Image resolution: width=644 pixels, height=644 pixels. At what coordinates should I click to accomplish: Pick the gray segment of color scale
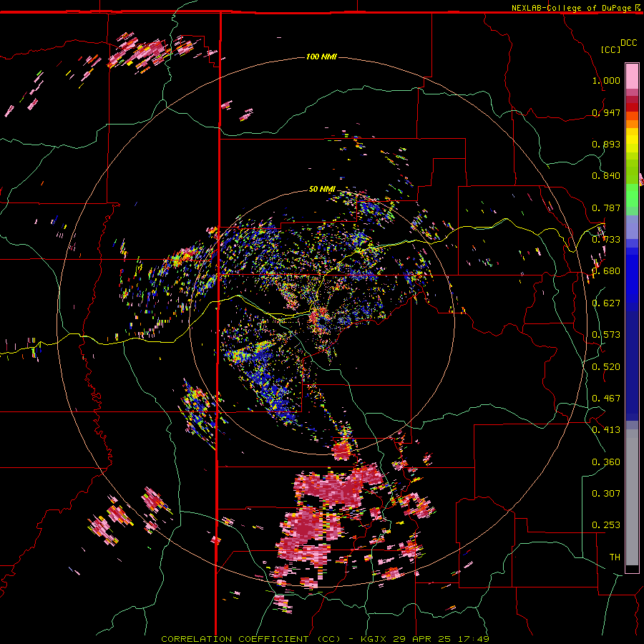point(632,497)
